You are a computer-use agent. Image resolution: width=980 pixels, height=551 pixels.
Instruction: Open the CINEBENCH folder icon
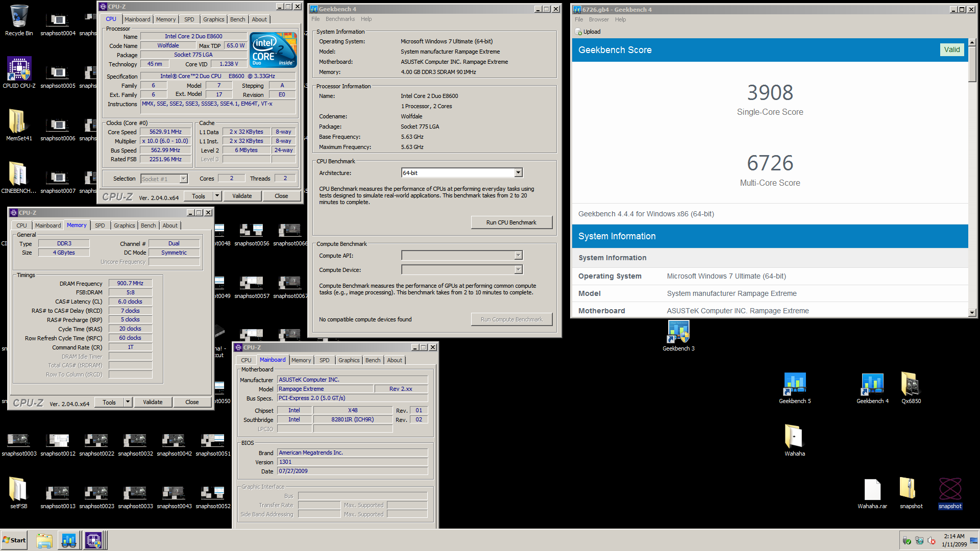pos(19,178)
